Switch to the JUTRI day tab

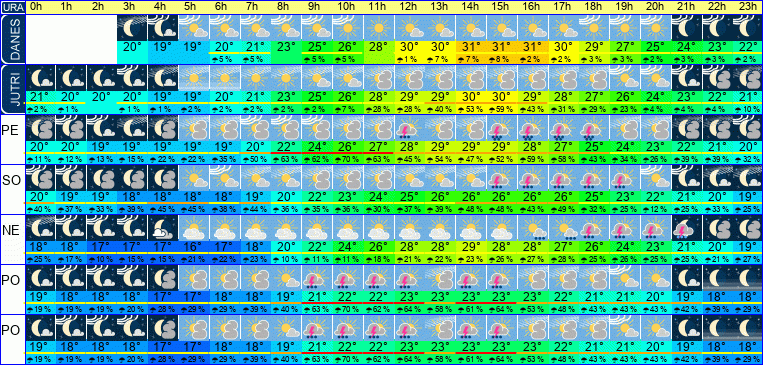[x=12, y=89]
